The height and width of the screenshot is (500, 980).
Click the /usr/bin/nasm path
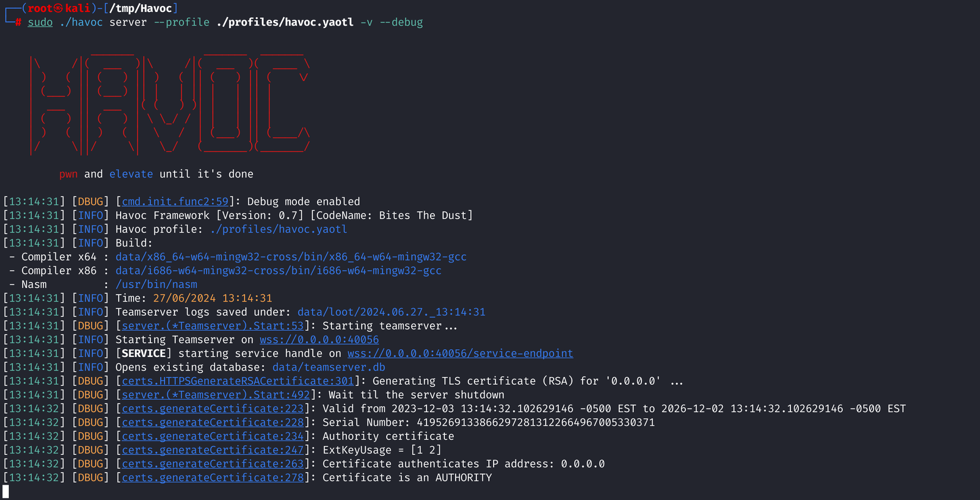pyautogui.click(x=156, y=284)
